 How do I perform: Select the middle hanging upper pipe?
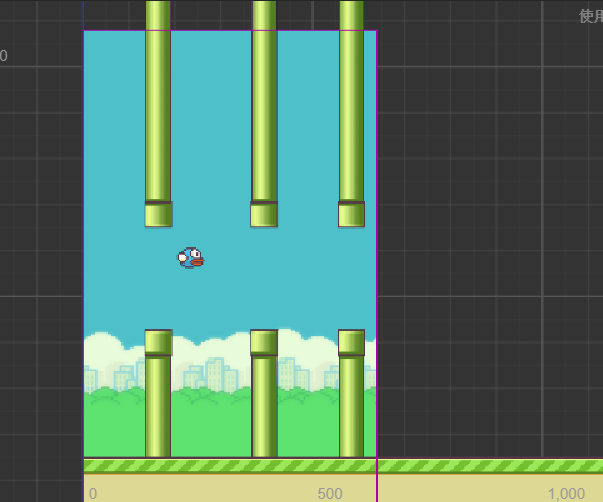pyautogui.click(x=264, y=113)
